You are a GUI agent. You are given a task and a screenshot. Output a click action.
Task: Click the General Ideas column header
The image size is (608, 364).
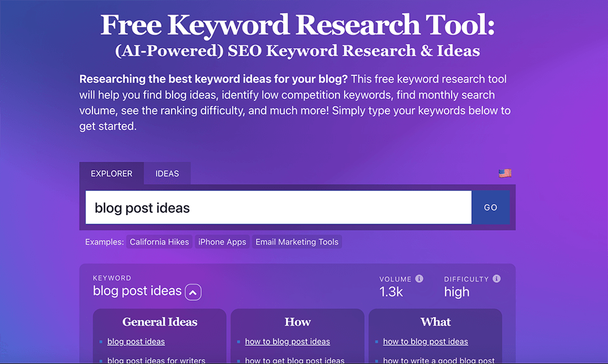pyautogui.click(x=159, y=321)
